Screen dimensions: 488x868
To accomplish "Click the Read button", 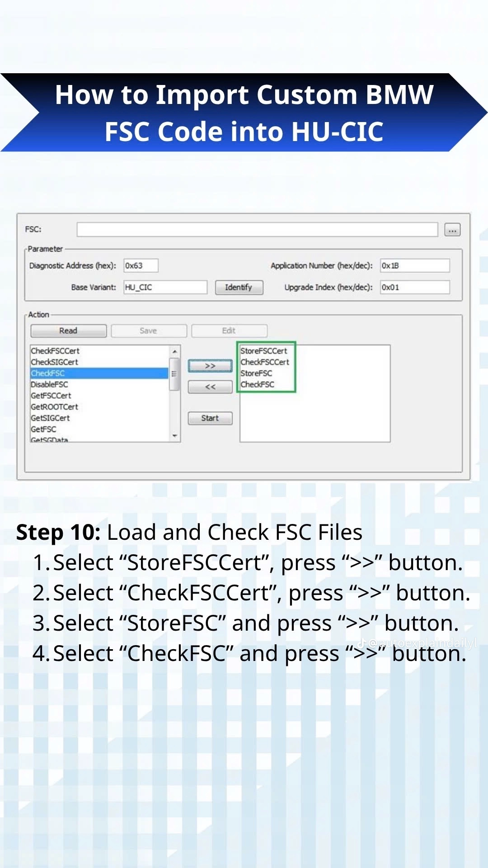I will (69, 331).
